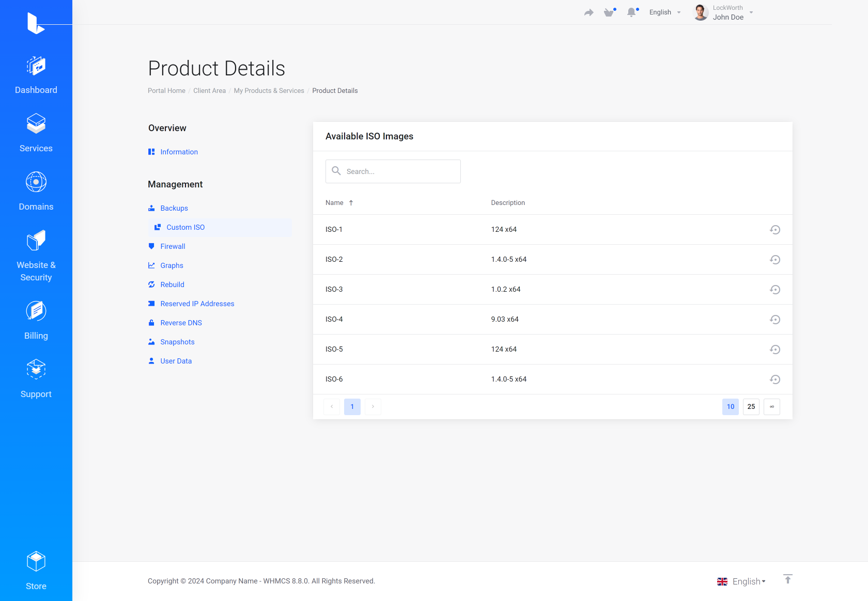Click the mount icon for ISO-1
Screen dimensions: 868x601
point(775,230)
